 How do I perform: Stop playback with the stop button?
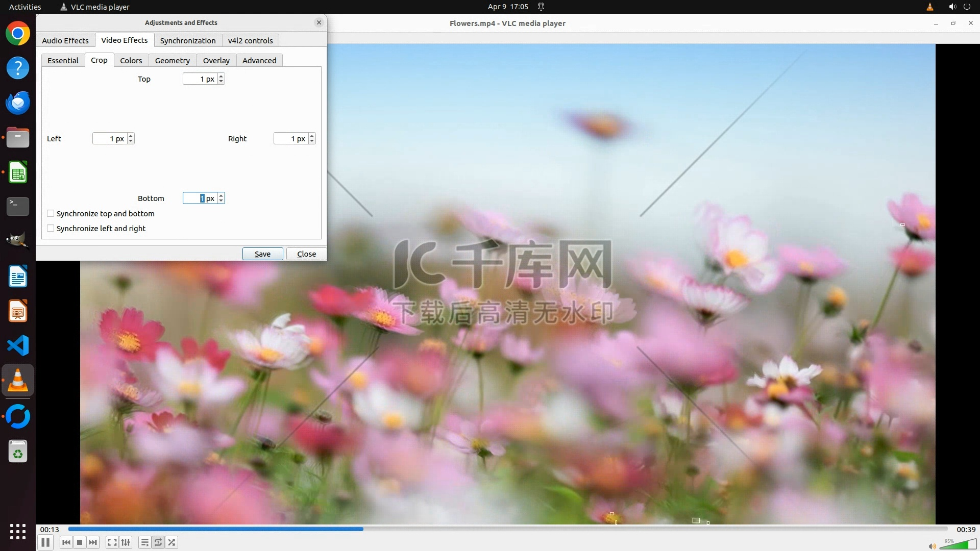80,542
